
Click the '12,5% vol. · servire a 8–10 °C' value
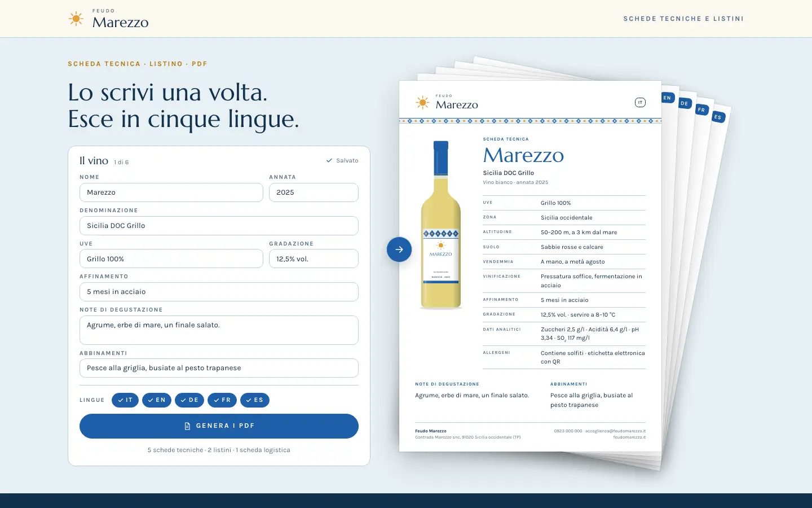click(578, 315)
